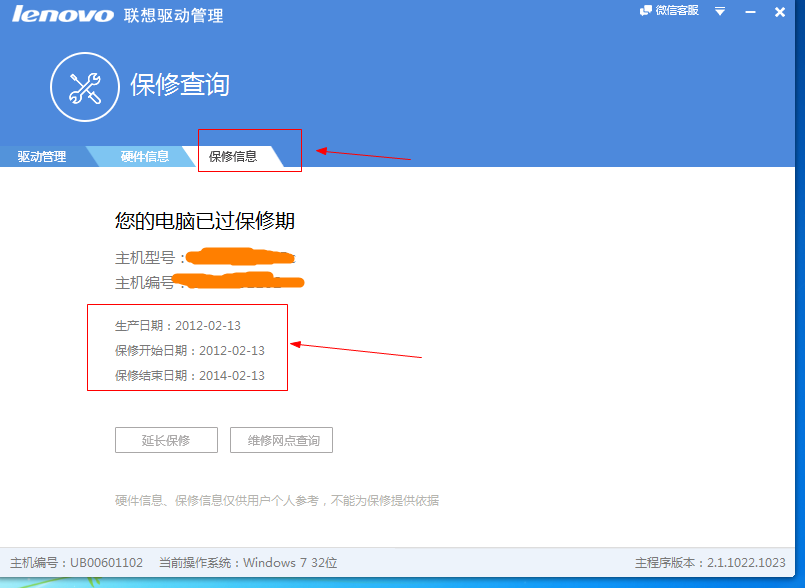Open the title bar dropdown menu arrow

[x=720, y=11]
